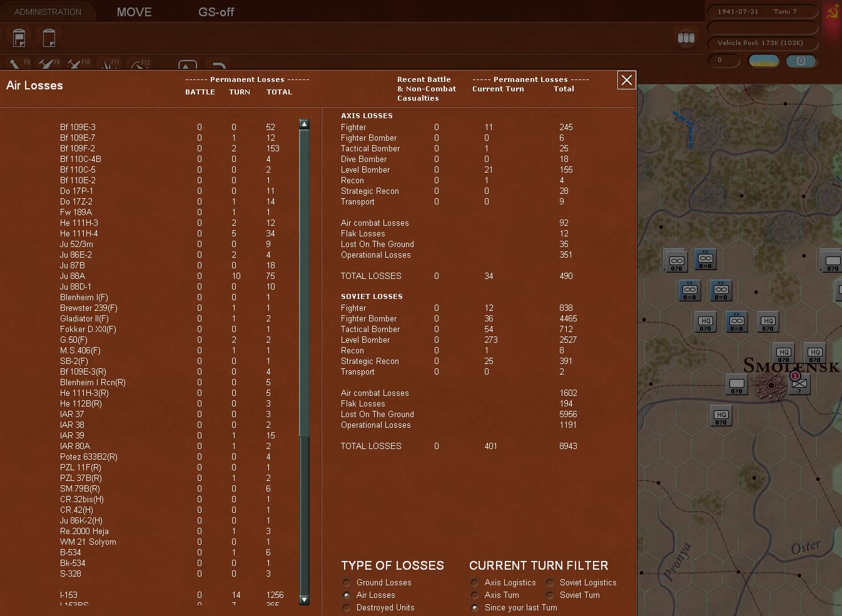Click the Axis Level Bomber losses row
The width and height of the screenshot is (842, 616).
[x=458, y=169]
